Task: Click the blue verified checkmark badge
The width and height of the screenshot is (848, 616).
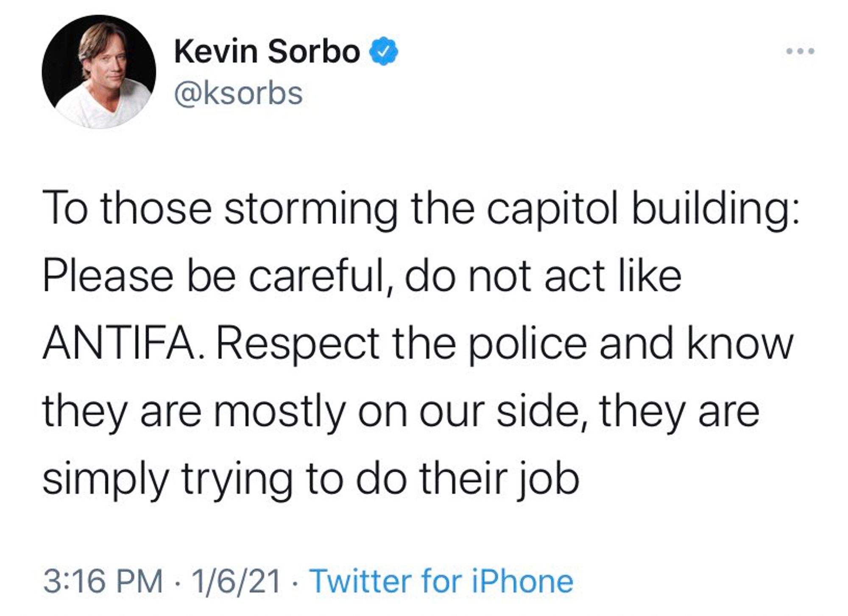Action: click(385, 51)
